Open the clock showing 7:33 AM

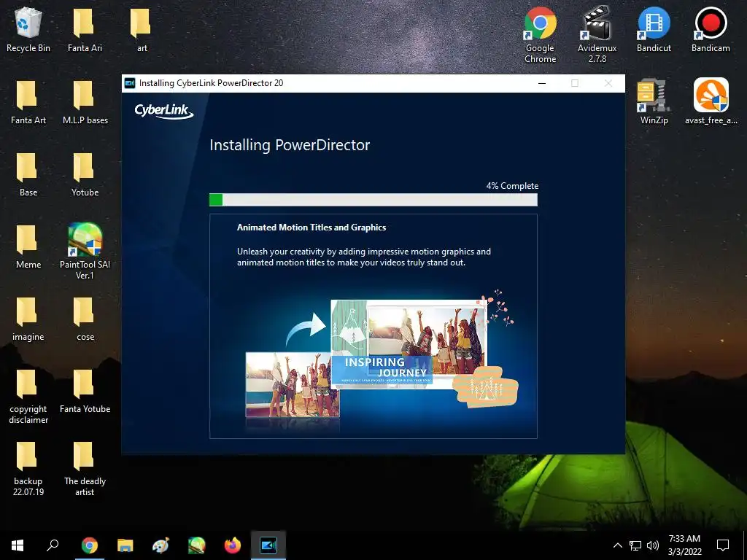pyautogui.click(x=684, y=545)
